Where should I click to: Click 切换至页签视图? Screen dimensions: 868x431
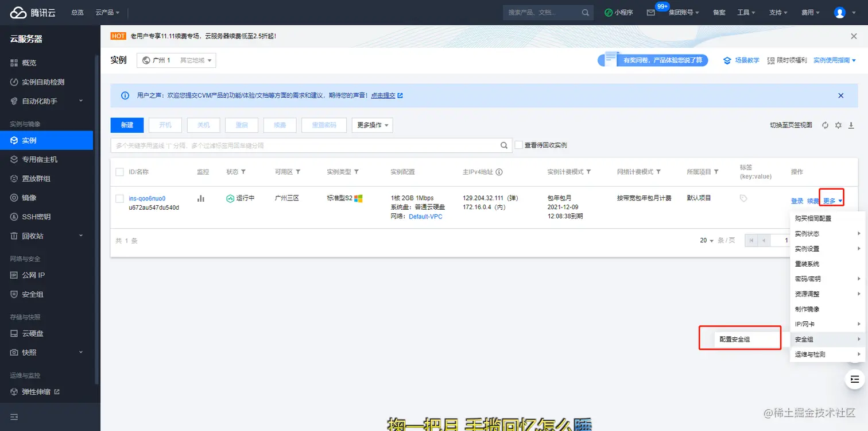click(790, 125)
